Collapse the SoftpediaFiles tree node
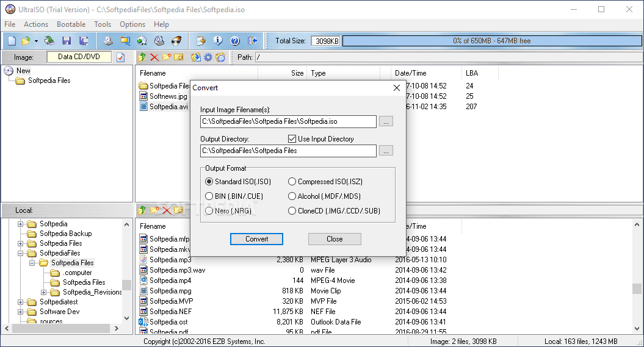This screenshot has width=644, height=347. tap(21, 254)
